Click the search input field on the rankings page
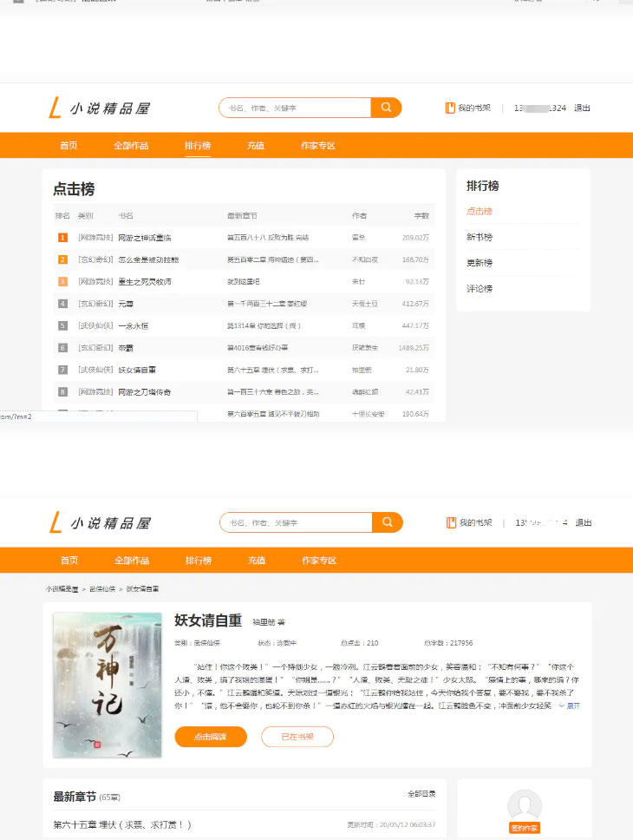 [x=295, y=108]
